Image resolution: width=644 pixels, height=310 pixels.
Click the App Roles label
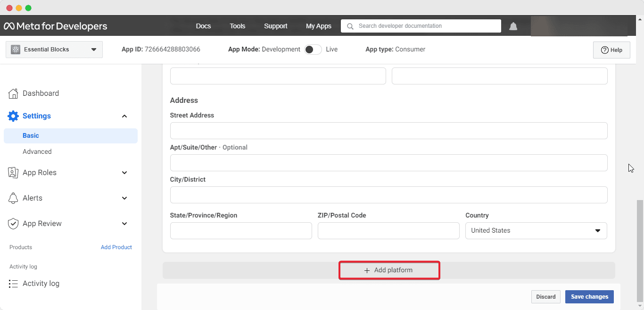pos(40,173)
